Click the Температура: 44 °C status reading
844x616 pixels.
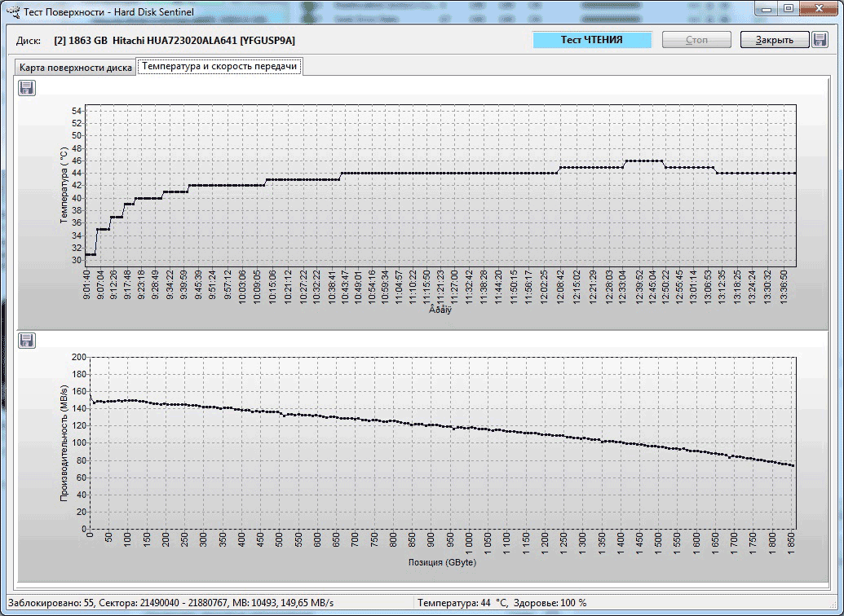[x=462, y=603]
